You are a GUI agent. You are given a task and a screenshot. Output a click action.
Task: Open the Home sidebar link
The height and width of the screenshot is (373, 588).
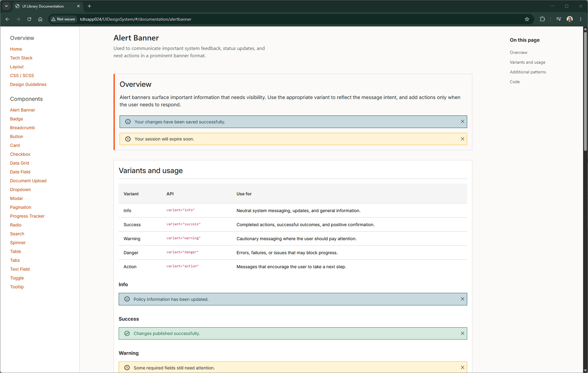point(16,49)
